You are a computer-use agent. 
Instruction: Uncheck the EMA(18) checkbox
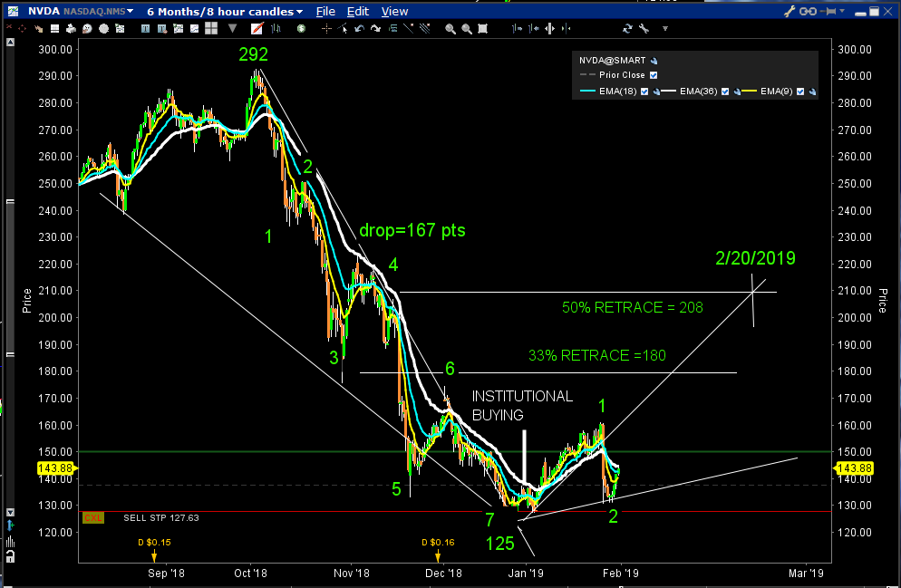tap(644, 92)
